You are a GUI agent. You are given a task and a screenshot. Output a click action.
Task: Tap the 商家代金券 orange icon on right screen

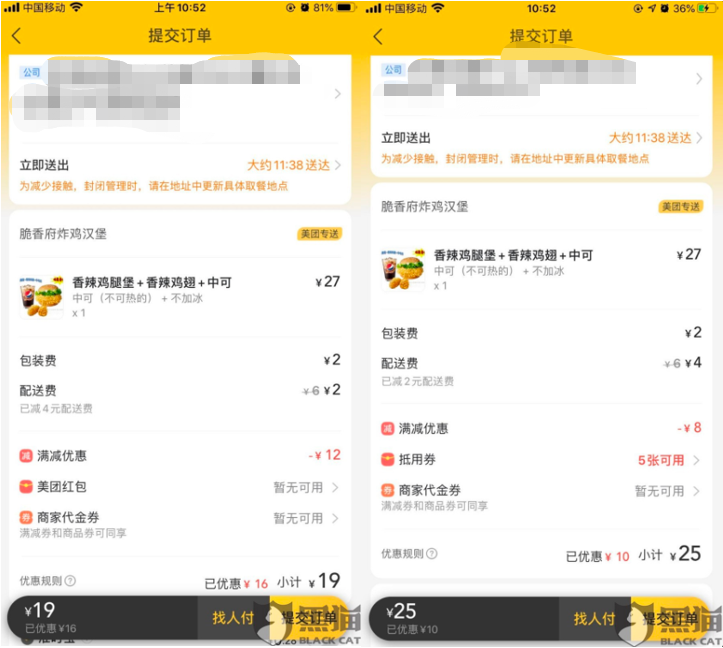pyautogui.click(x=387, y=490)
